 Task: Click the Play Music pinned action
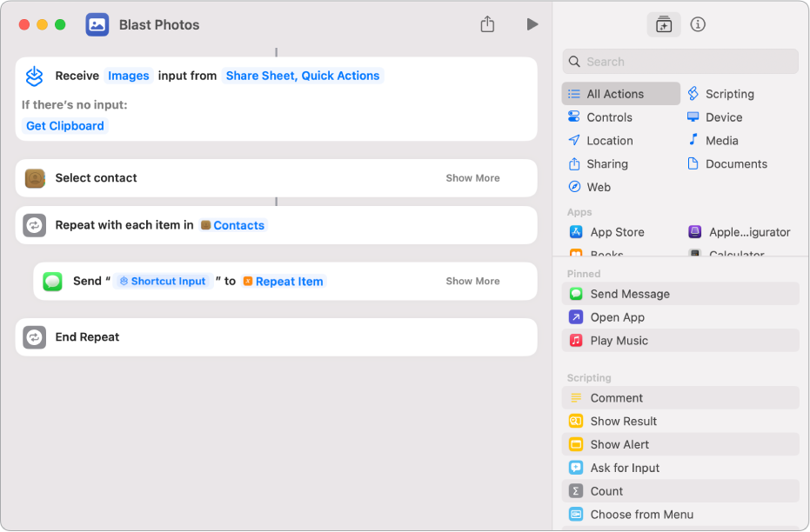click(x=680, y=341)
